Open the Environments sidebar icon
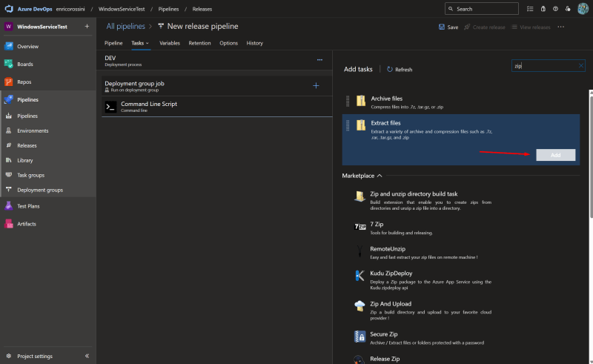This screenshot has width=593, height=364. (9, 130)
